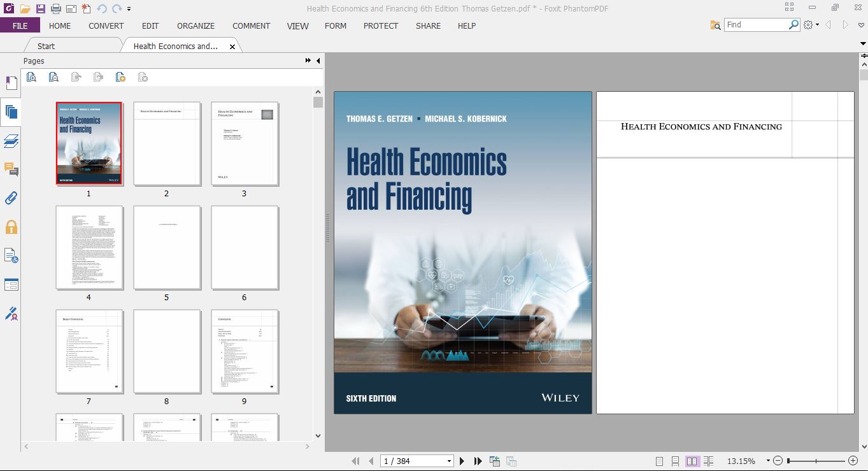Open the PROTECT ribbon tab
868x471 pixels.
(x=381, y=25)
